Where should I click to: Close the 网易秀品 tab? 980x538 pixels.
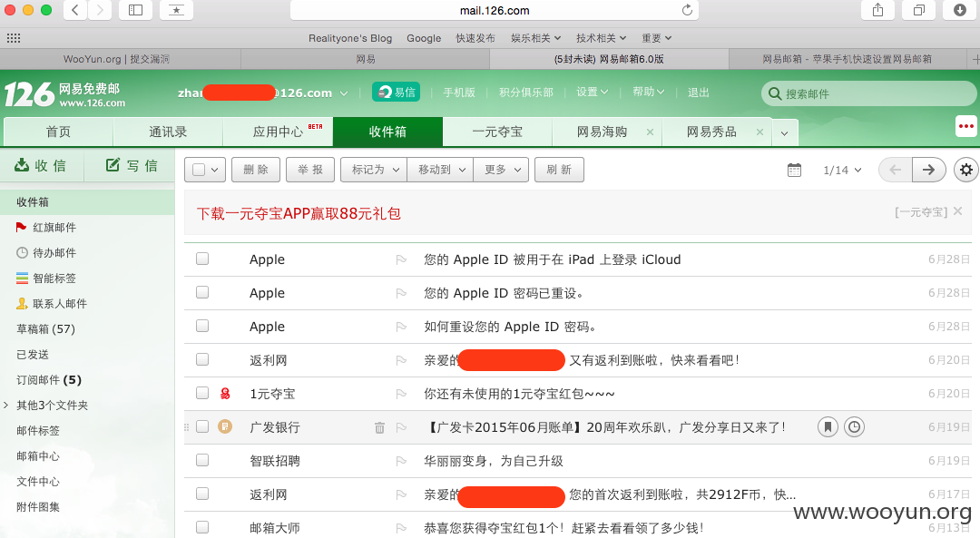(x=759, y=132)
